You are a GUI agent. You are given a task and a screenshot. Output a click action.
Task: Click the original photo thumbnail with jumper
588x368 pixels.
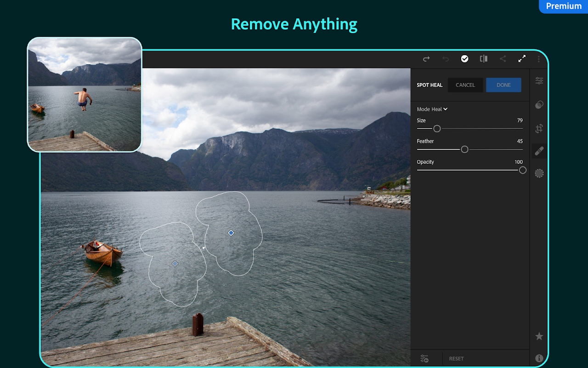tap(85, 94)
